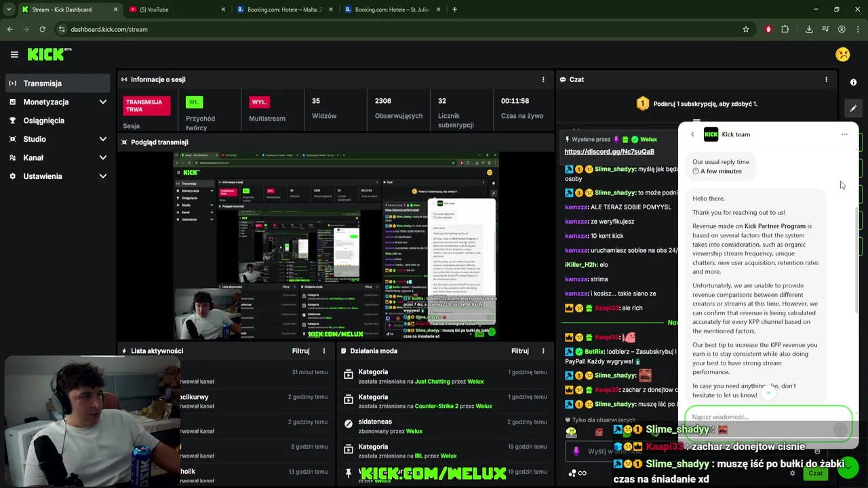Viewport: 868px width, 488px height.
Task: Click the info icon on right sidebar
Action: [853, 82]
